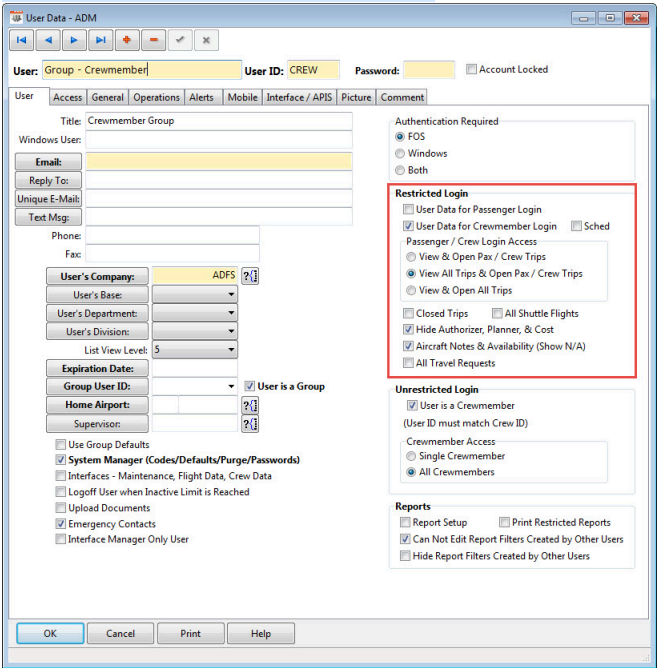This screenshot has width=662, height=668.
Task: Click the previous record arrow icon
Action: click(x=48, y=40)
